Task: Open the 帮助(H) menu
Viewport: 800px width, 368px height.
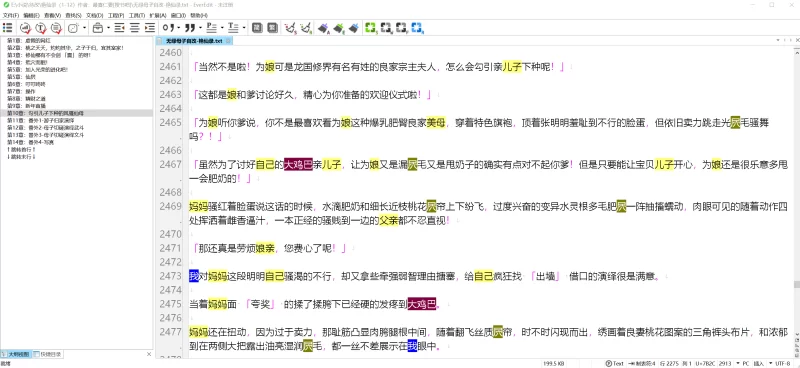Action: tap(199, 15)
